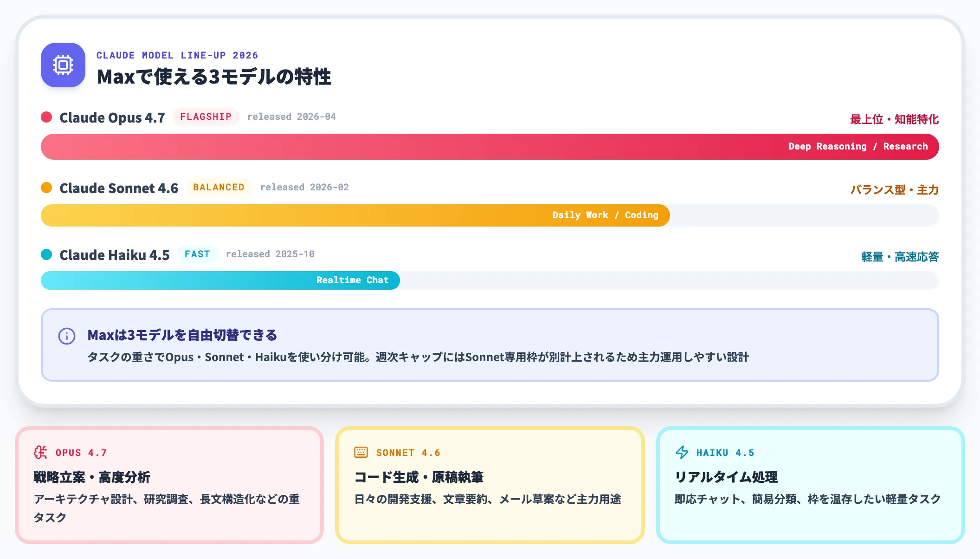980x559 pixels.
Task: Click the brain icon on Opus 4.7 card
Action: (40, 452)
